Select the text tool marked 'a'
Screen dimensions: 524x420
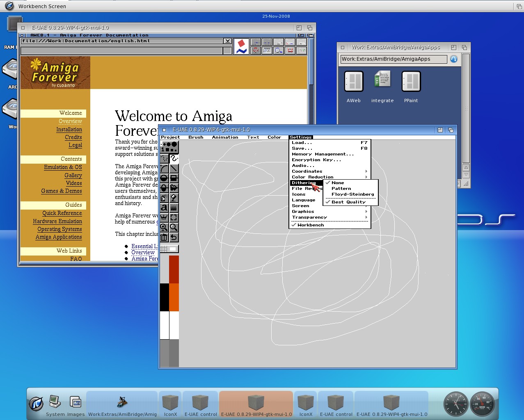click(164, 208)
